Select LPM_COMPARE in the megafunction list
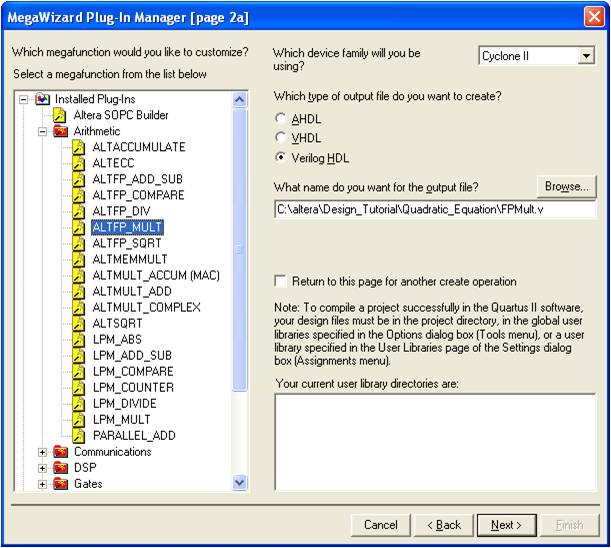 click(x=133, y=371)
